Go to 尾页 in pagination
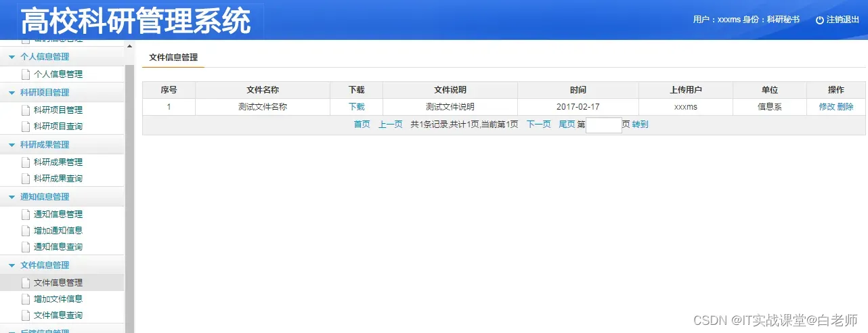This screenshot has height=333, width=868. pos(567,125)
